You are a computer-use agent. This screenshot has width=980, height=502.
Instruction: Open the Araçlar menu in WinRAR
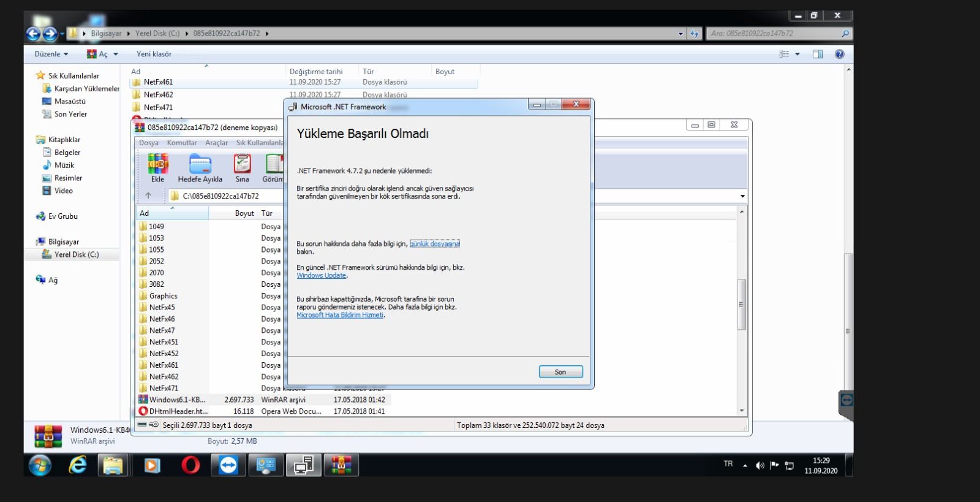[x=216, y=143]
